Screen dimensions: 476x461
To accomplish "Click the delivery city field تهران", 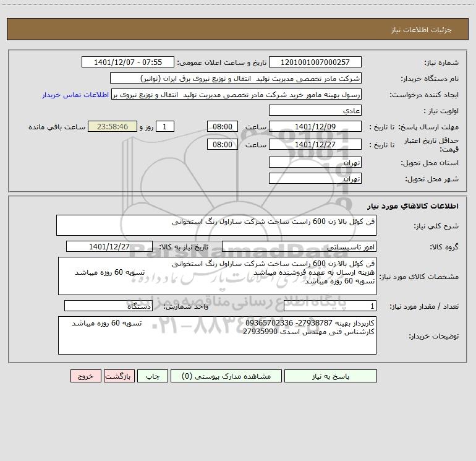I will (315, 178).
